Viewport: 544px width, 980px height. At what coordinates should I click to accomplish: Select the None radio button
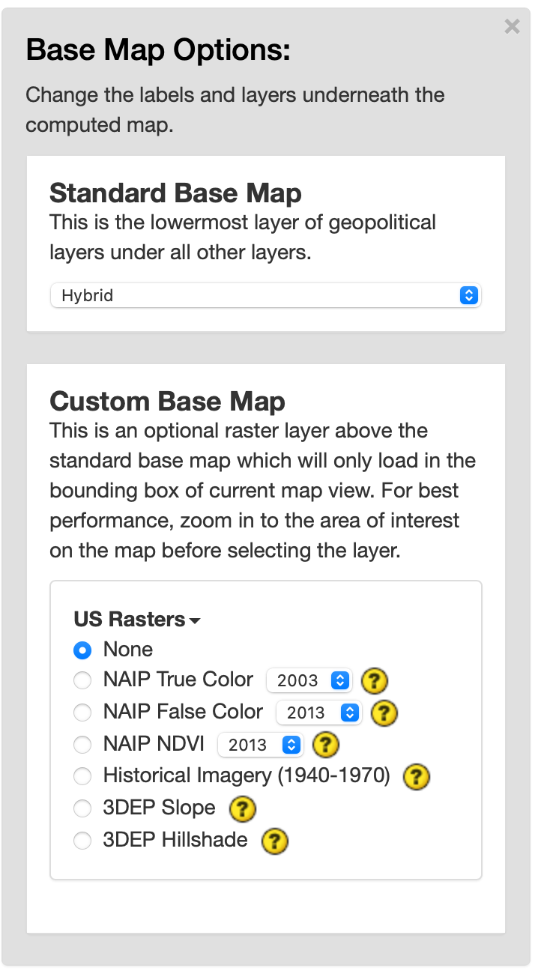point(82,650)
